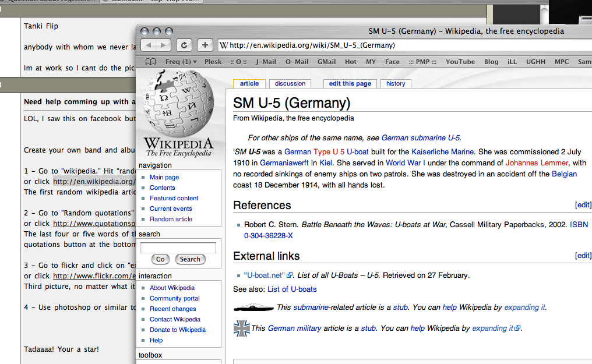Viewport: 592px width, 364px height.
Task: Open the List of U-boats link
Action: [292, 289]
